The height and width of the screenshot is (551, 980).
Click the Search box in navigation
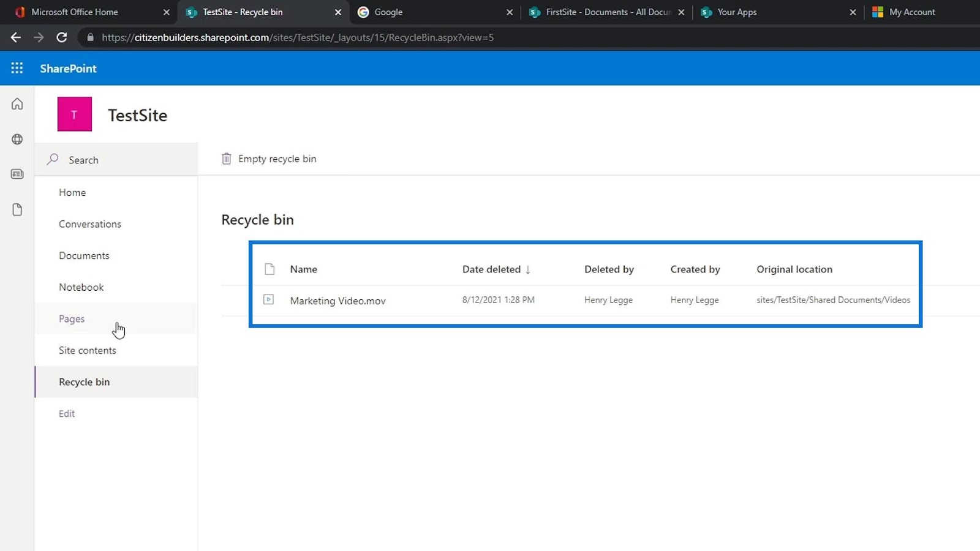pyautogui.click(x=116, y=160)
